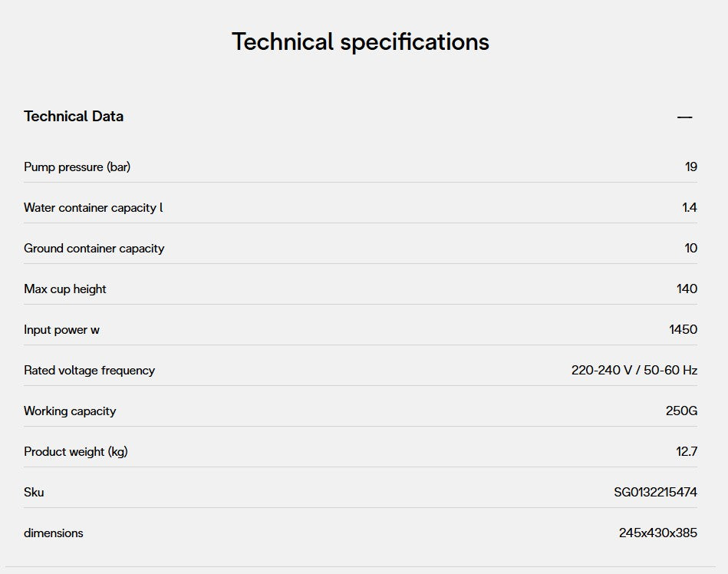This screenshot has height=574, width=728.
Task: Click the water capacity value 1.4
Action: 689,208
